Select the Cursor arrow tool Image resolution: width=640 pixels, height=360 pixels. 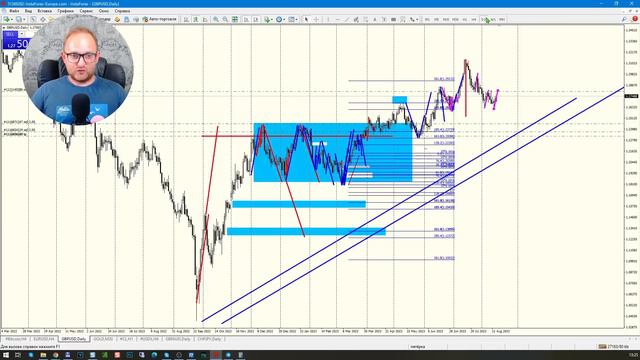click(x=306, y=19)
